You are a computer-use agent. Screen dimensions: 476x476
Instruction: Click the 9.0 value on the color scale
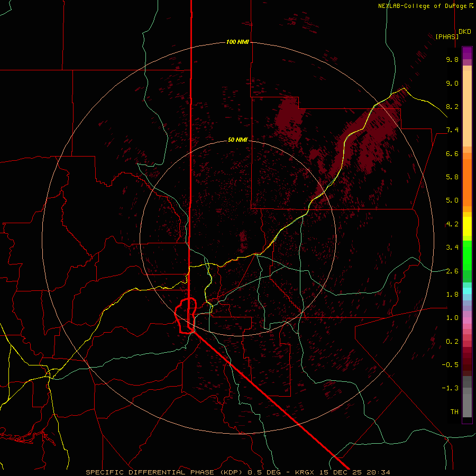[x=452, y=83]
